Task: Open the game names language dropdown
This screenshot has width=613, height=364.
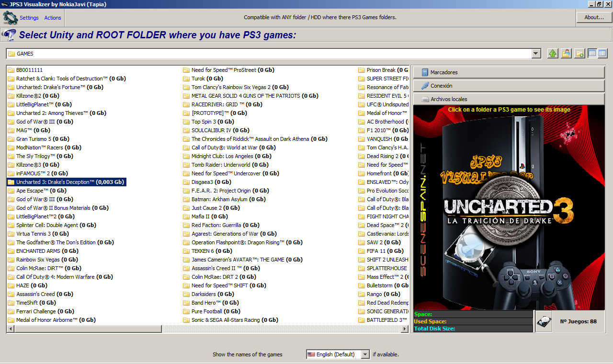Action: [365, 354]
